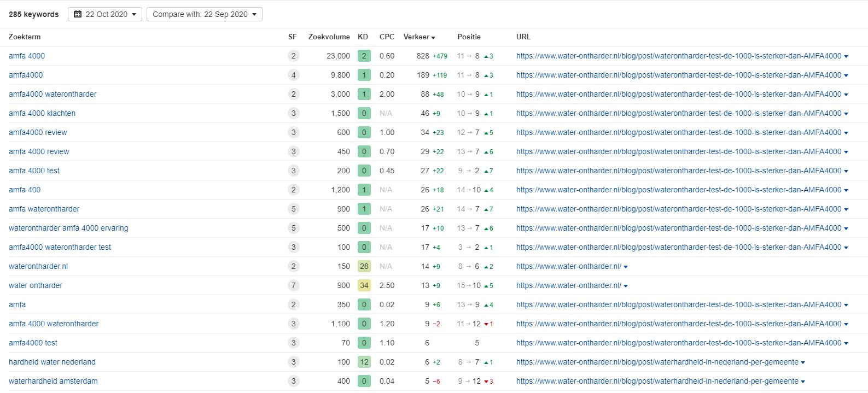Sort by the KD column header
Viewport: 868px width, 393px height.
[363, 37]
